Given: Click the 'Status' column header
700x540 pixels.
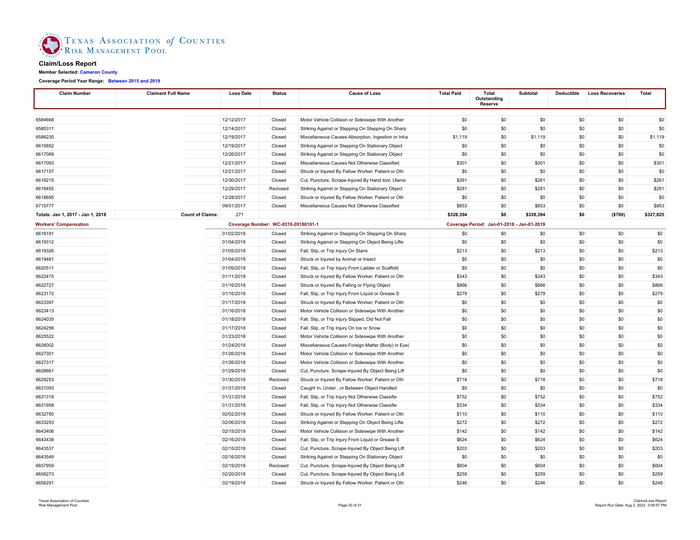Looking at the screenshot, I should coord(279,93).
